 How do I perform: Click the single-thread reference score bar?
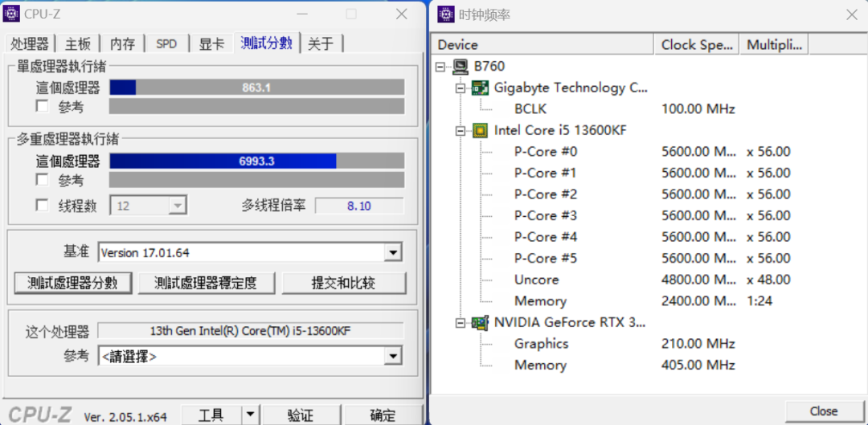(x=257, y=106)
